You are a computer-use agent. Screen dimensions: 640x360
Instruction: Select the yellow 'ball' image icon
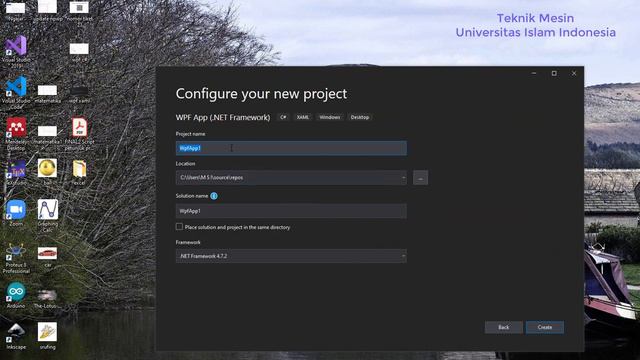(x=47, y=171)
